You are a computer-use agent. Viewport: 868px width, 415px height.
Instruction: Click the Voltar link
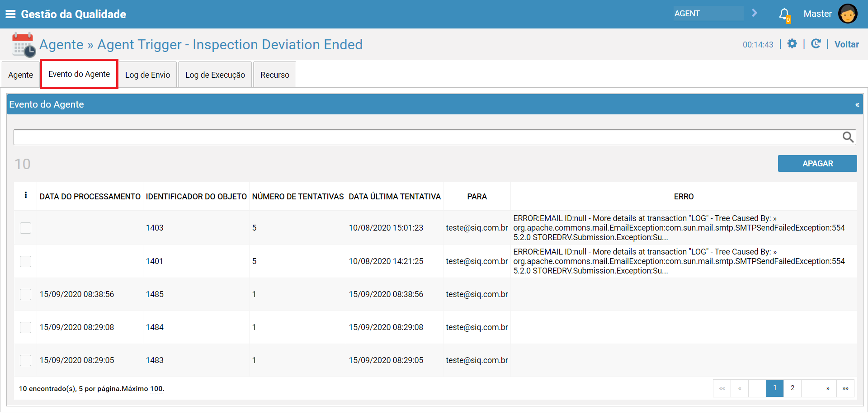coord(846,44)
